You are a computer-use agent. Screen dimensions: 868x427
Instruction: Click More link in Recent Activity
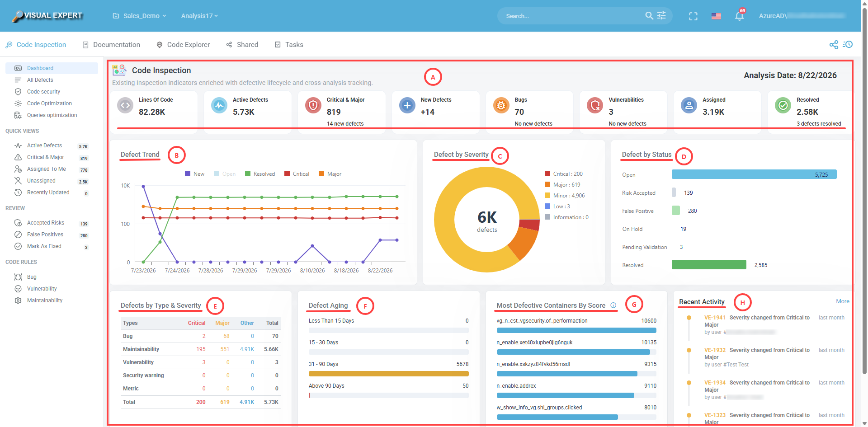point(843,301)
